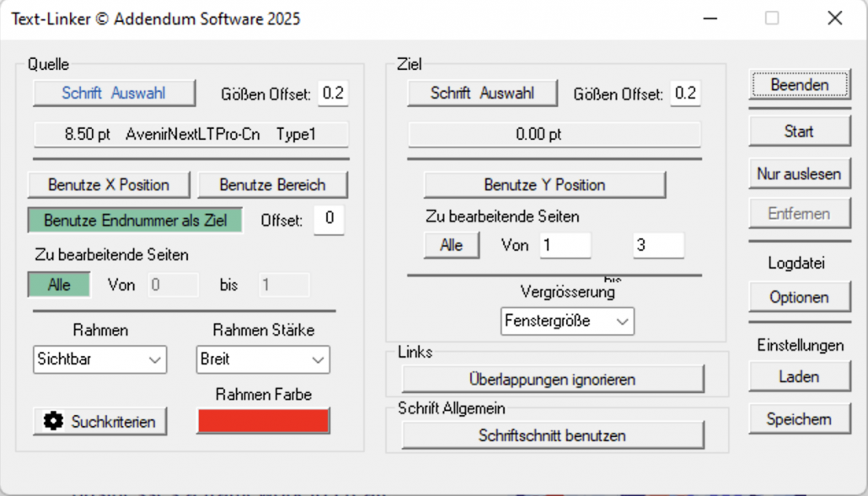Screen dimensions: 868x496
Task: Open the Vergrösserung dropdown showing Fenstergröße
Action: pyautogui.click(x=567, y=322)
